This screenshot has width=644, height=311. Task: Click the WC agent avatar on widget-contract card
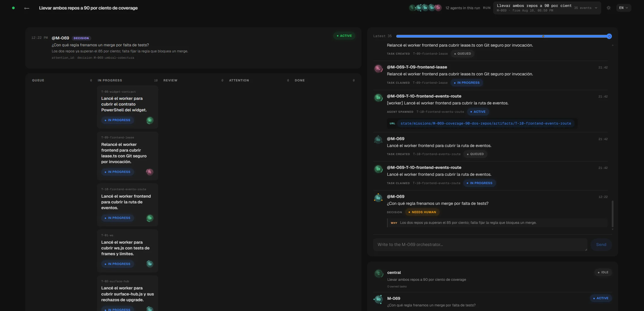point(150,120)
